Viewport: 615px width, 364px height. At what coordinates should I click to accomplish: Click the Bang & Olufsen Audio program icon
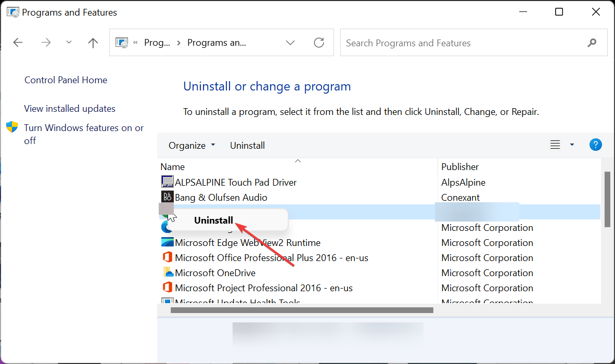[167, 197]
